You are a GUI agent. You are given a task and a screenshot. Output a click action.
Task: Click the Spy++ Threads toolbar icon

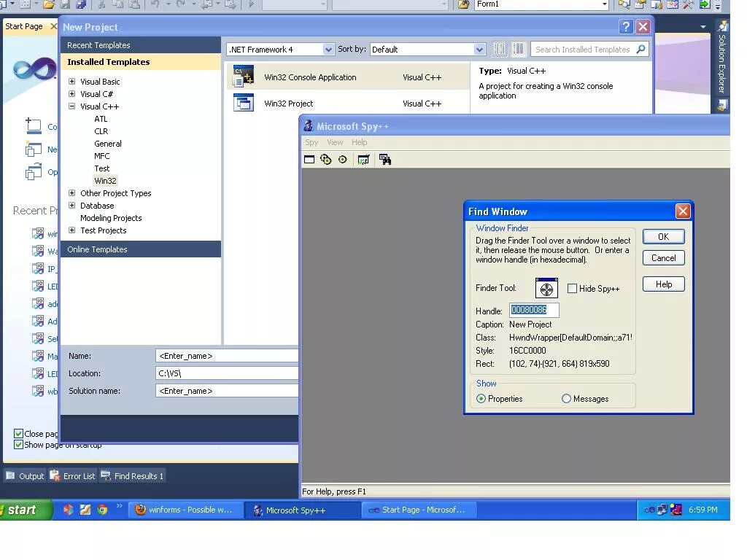pyautogui.click(x=343, y=160)
